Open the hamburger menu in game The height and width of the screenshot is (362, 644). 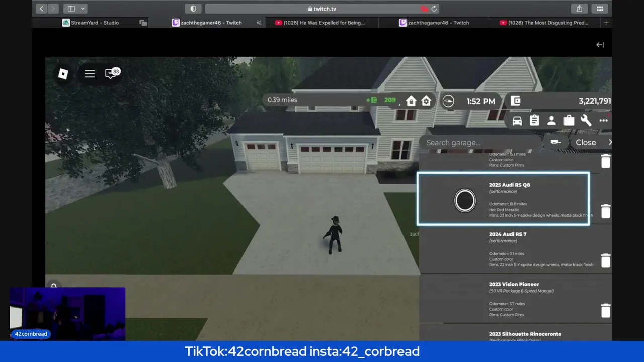[x=90, y=74]
